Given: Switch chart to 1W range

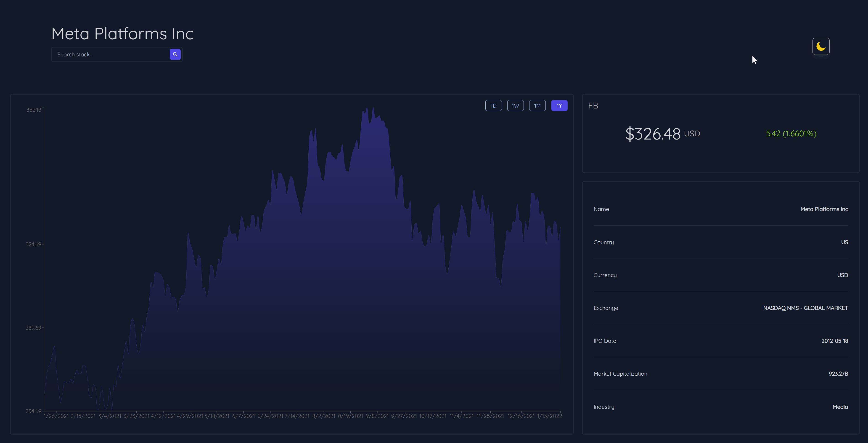Looking at the screenshot, I should tap(515, 105).
